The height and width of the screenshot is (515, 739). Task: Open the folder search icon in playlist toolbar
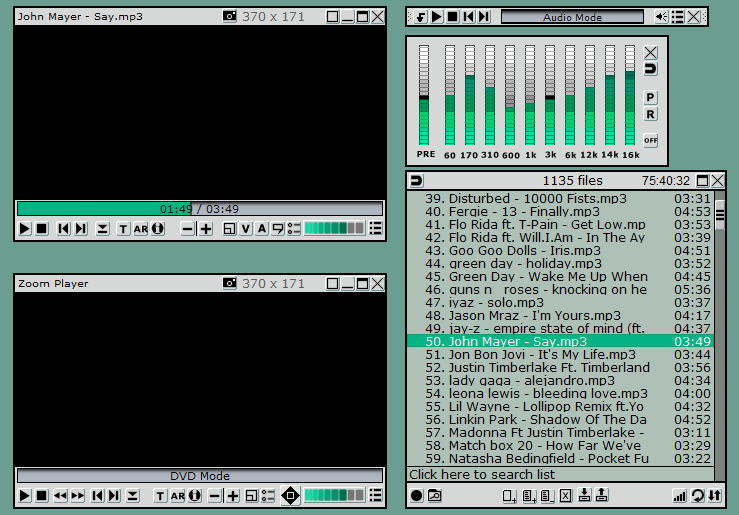435,496
